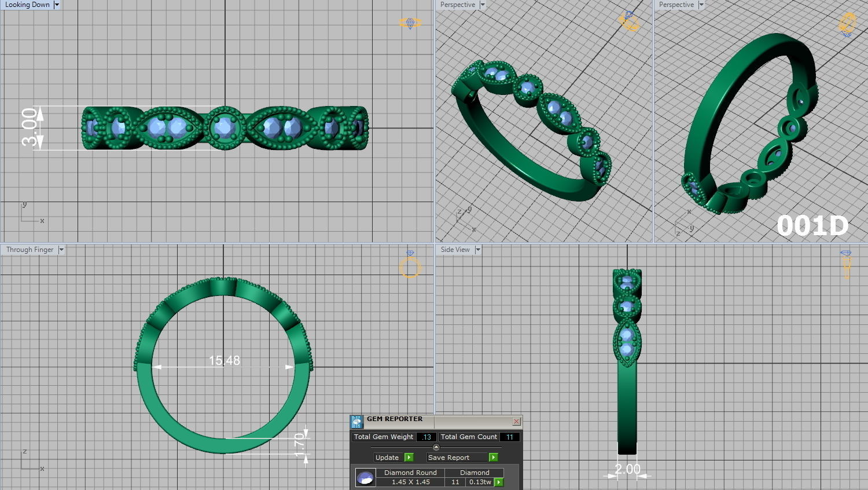Screen dimensions: 868x490
Task: Click the Save Report label
Action: click(x=449, y=458)
